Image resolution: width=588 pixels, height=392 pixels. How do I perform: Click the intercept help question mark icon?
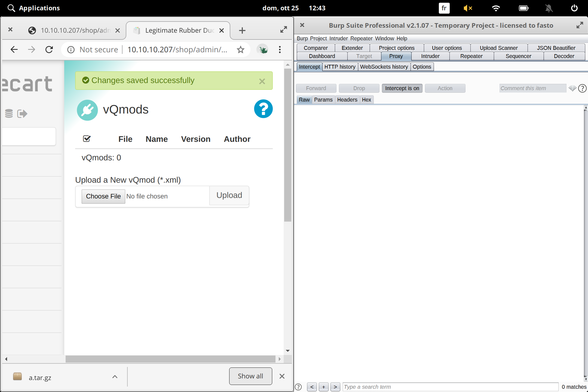(583, 88)
